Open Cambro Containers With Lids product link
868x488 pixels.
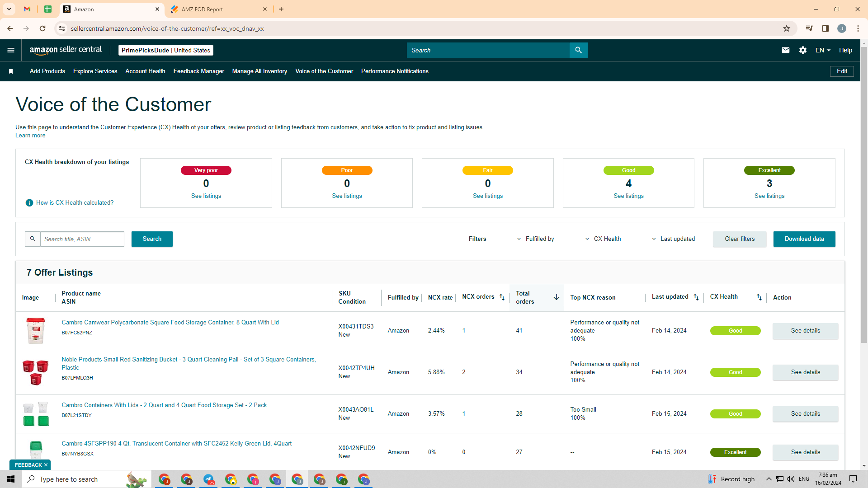click(x=164, y=405)
